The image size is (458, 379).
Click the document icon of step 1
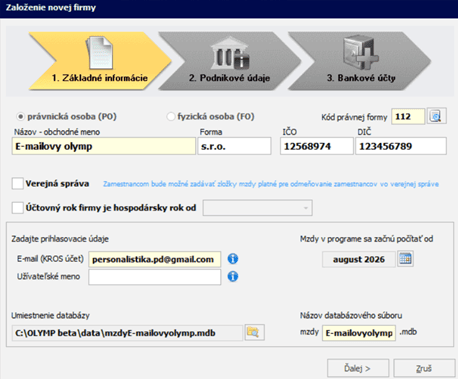tap(100, 53)
